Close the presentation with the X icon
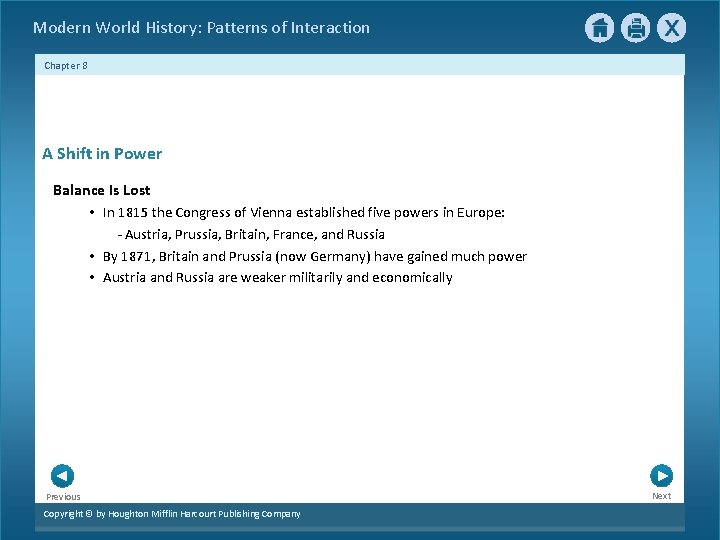The height and width of the screenshot is (540, 720). pyautogui.click(x=671, y=28)
